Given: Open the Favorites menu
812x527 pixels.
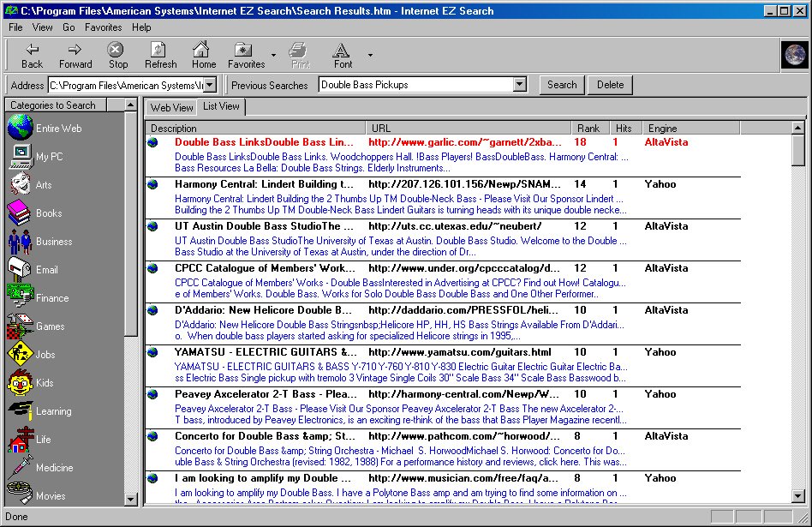Looking at the screenshot, I should [103, 27].
